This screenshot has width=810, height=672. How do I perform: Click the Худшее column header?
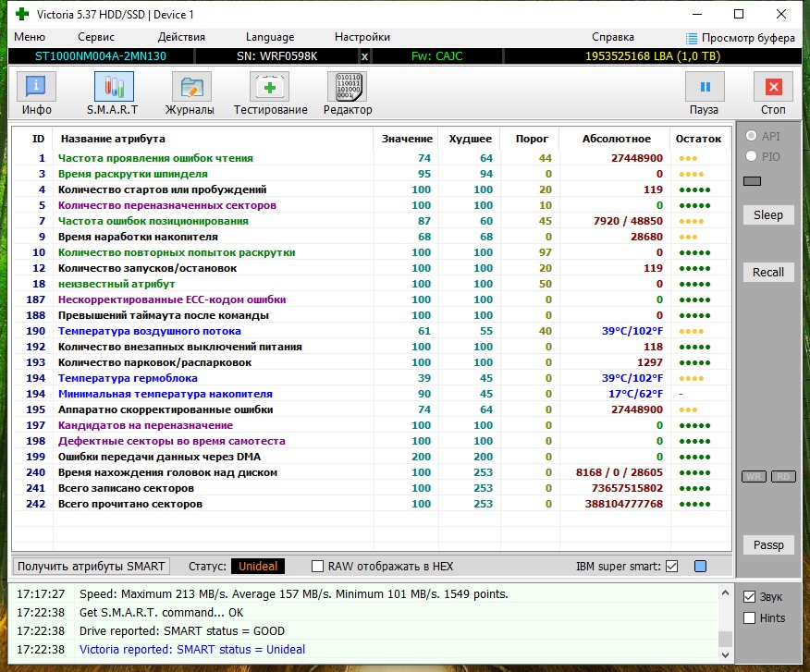coord(470,139)
